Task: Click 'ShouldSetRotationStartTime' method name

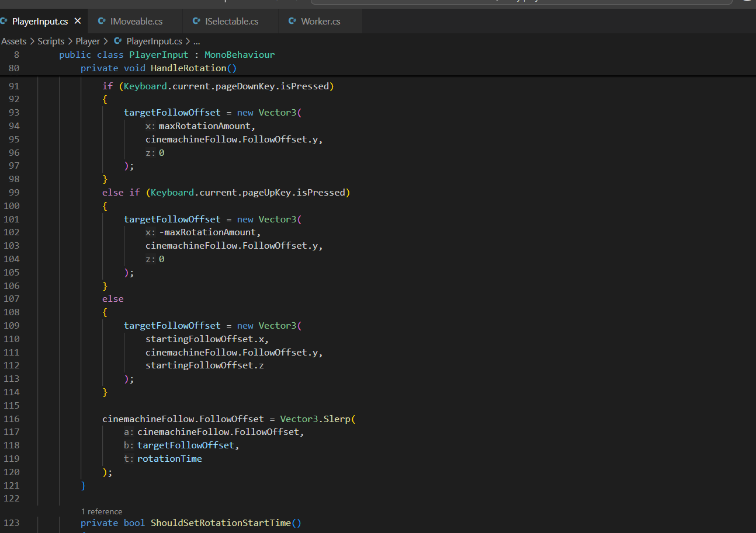Action: 221,523
